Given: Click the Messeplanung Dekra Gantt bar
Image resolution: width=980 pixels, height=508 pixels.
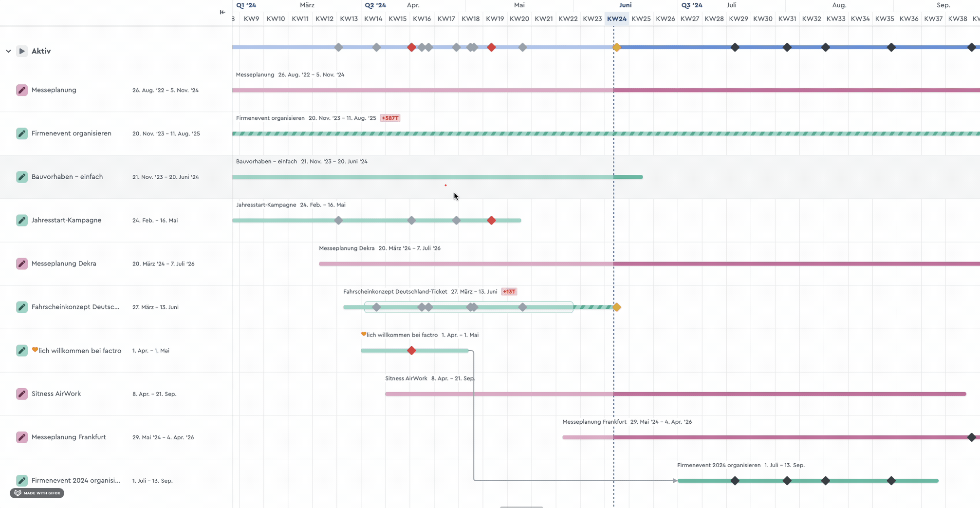Looking at the screenshot, I should coord(649,264).
